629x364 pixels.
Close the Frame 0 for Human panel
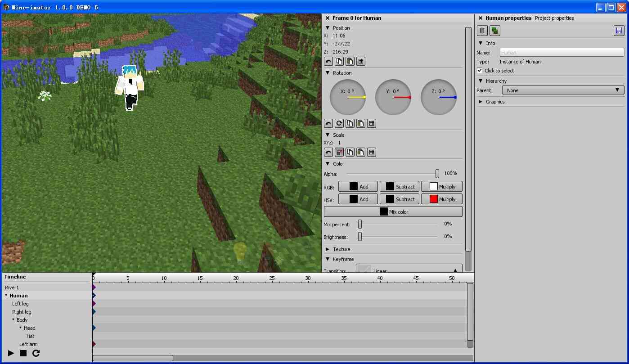click(328, 18)
